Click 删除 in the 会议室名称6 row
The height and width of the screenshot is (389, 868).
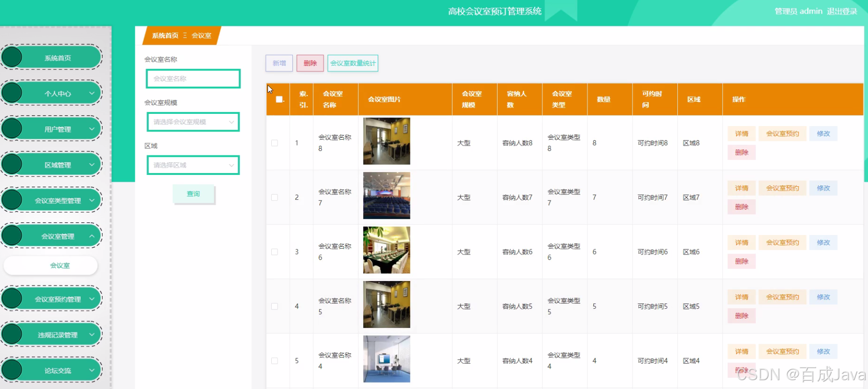741,261
